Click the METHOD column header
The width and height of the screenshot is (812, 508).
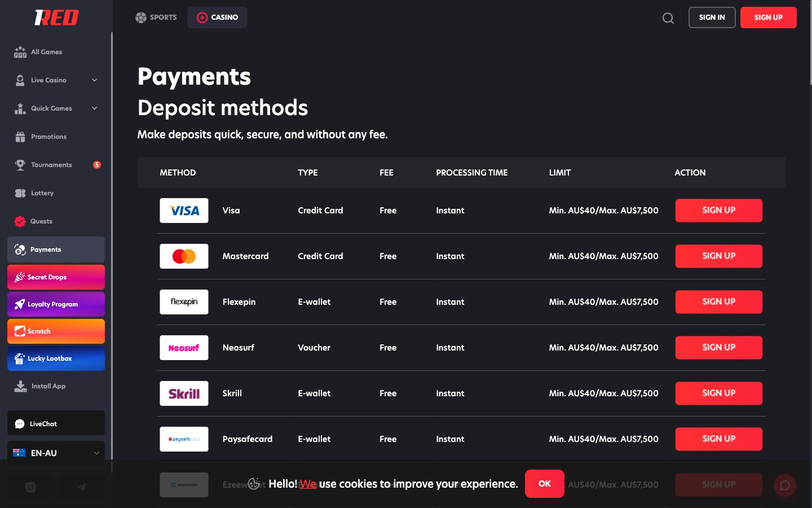178,173
